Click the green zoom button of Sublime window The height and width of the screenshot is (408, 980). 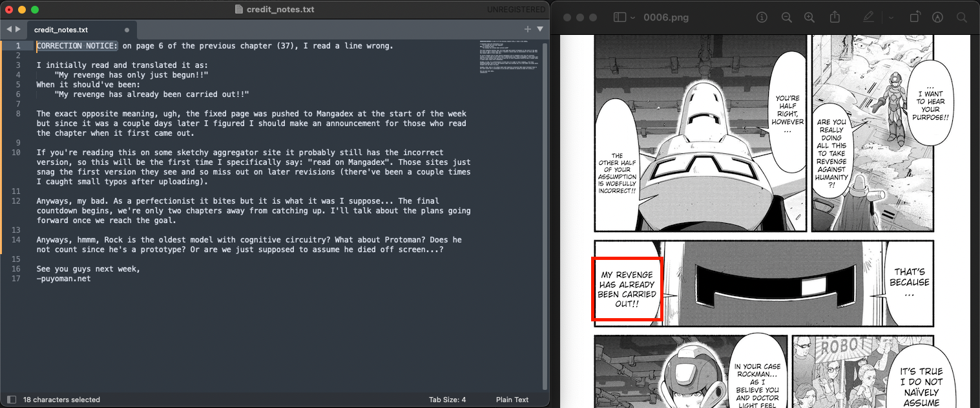tap(35, 10)
